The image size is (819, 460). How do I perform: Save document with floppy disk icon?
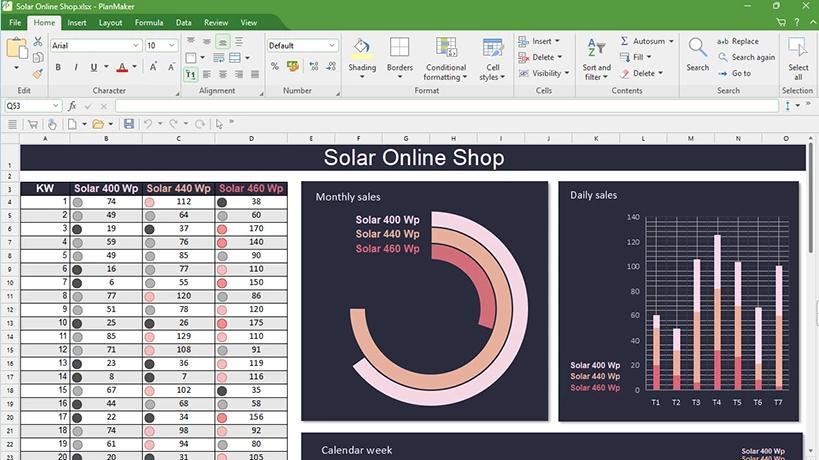128,124
